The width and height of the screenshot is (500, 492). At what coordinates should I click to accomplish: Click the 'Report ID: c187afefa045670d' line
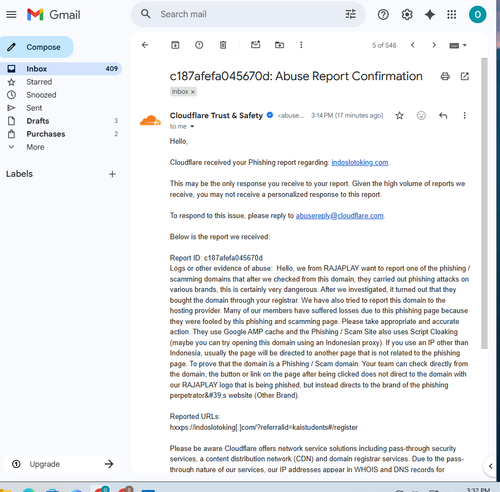pos(216,258)
